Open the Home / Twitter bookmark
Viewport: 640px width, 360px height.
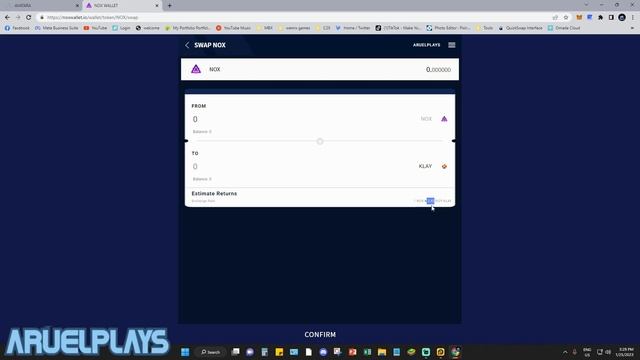coord(353,28)
